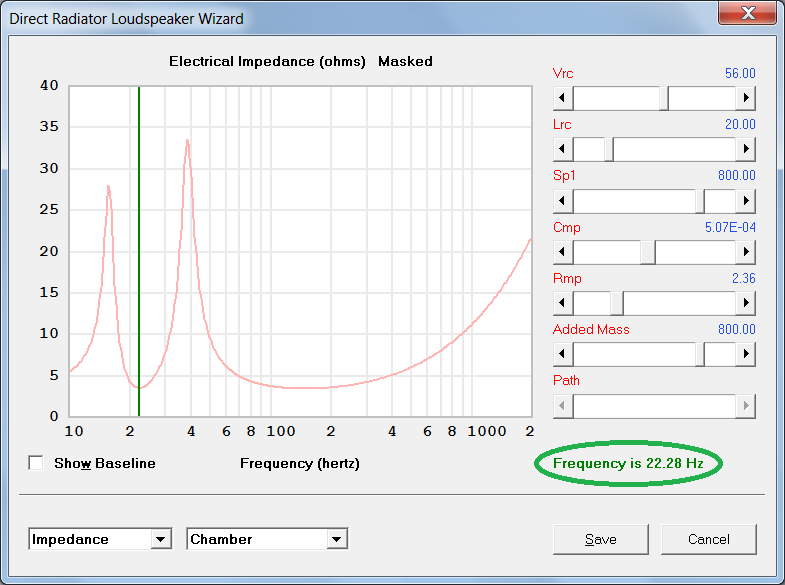Click the Path slider track
The image size is (785, 585).
(x=654, y=406)
